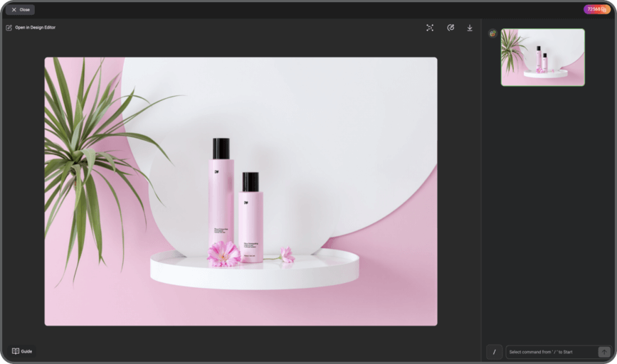Image resolution: width=617 pixels, height=364 pixels.
Task: Click the pencil edit icon beside Open in Design Editor
Action: pos(9,28)
